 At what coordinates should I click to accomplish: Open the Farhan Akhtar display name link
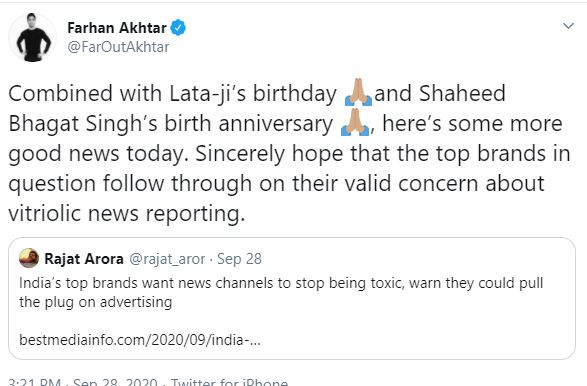pyautogui.click(x=117, y=28)
